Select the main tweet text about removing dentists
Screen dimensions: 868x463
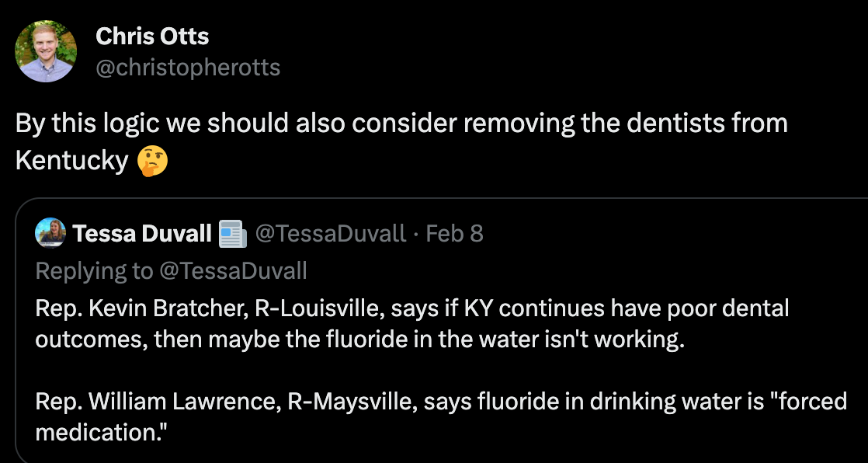point(401,124)
